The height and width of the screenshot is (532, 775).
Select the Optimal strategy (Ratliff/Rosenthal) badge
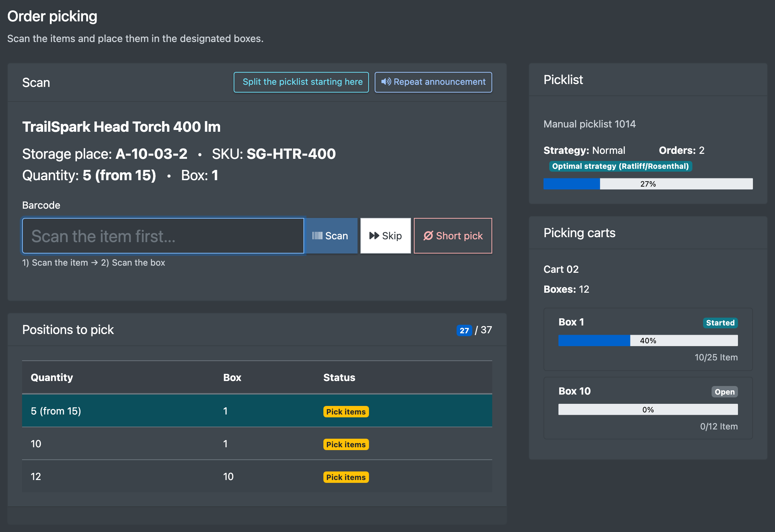point(620,166)
